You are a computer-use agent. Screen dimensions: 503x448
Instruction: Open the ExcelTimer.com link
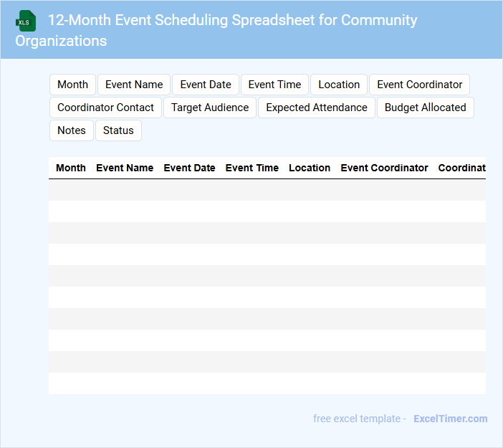(450, 419)
